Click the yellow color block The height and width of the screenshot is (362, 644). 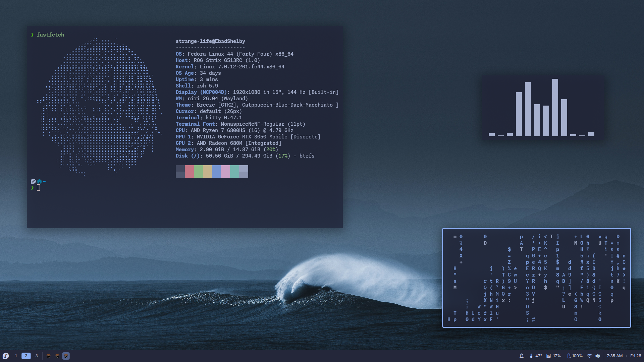click(207, 172)
